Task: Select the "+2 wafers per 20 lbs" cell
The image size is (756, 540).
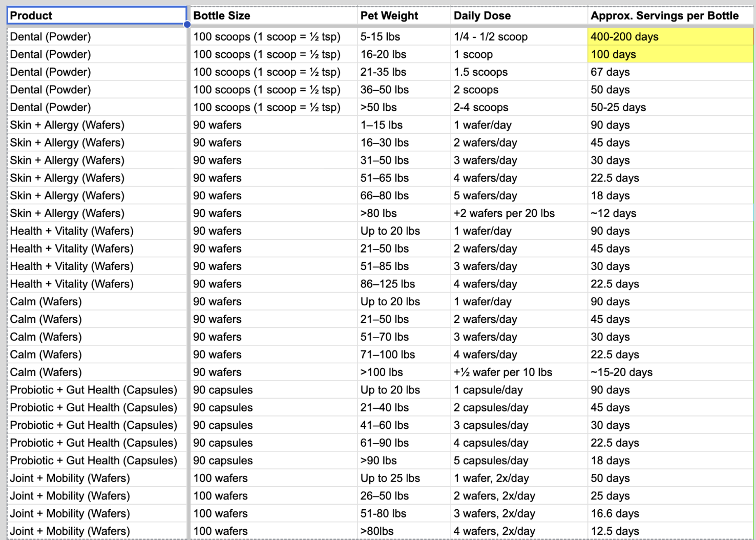Action: pyautogui.click(x=519, y=213)
